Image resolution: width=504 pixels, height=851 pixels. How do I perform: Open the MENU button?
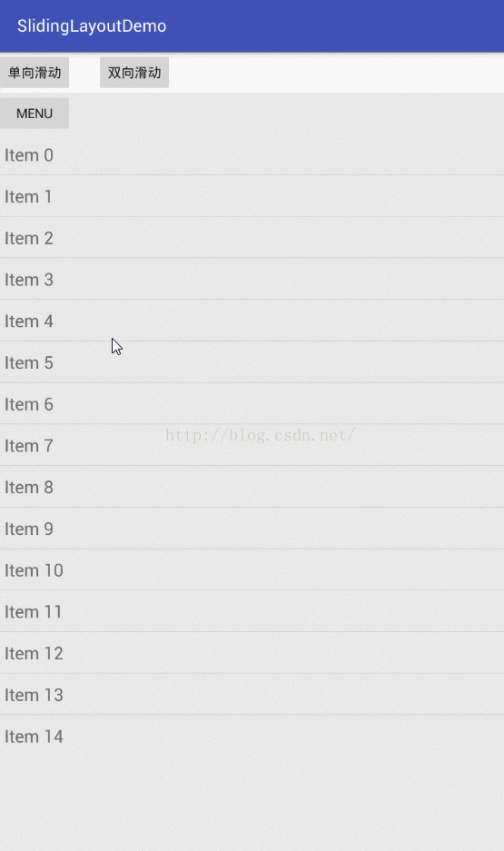click(35, 114)
